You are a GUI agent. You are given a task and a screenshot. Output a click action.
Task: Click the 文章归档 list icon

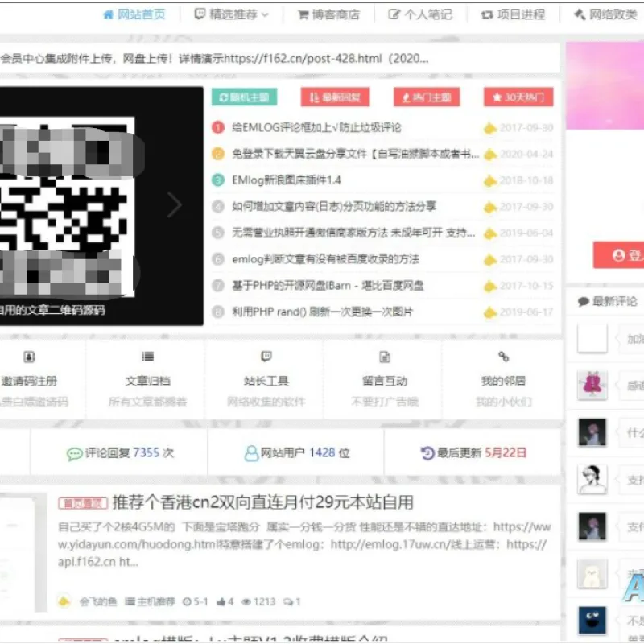[147, 357]
